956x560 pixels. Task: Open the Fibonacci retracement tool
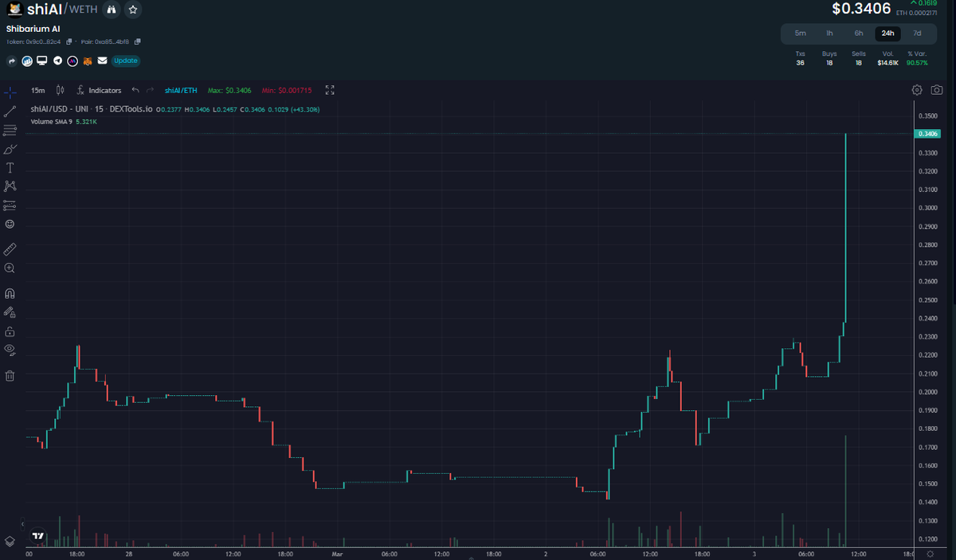click(x=10, y=130)
